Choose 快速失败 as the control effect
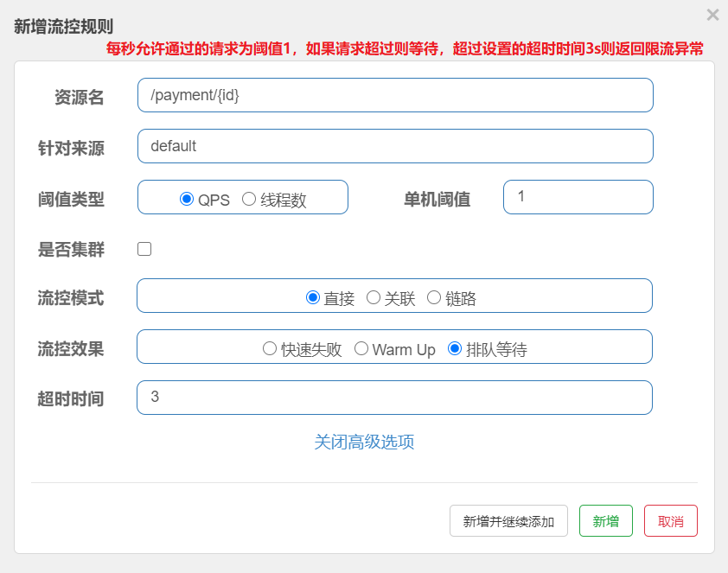Image resolution: width=728 pixels, height=573 pixels. (270, 348)
